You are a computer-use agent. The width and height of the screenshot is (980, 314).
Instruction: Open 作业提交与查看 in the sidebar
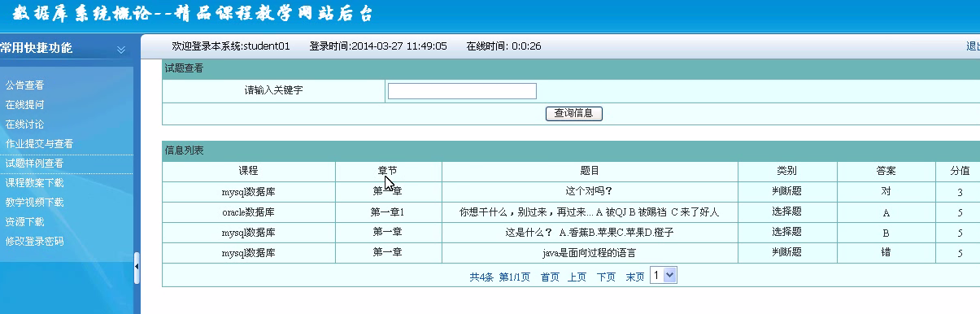point(39,143)
